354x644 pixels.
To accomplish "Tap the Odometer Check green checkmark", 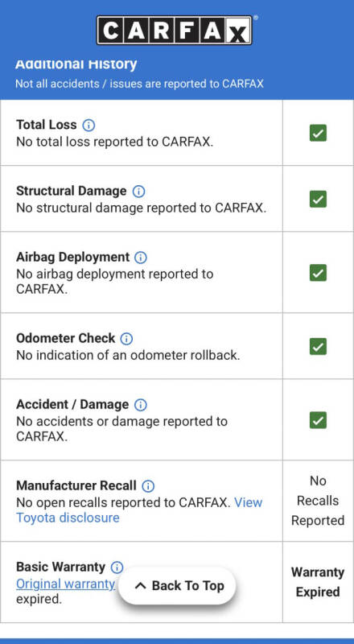I will point(318,347).
